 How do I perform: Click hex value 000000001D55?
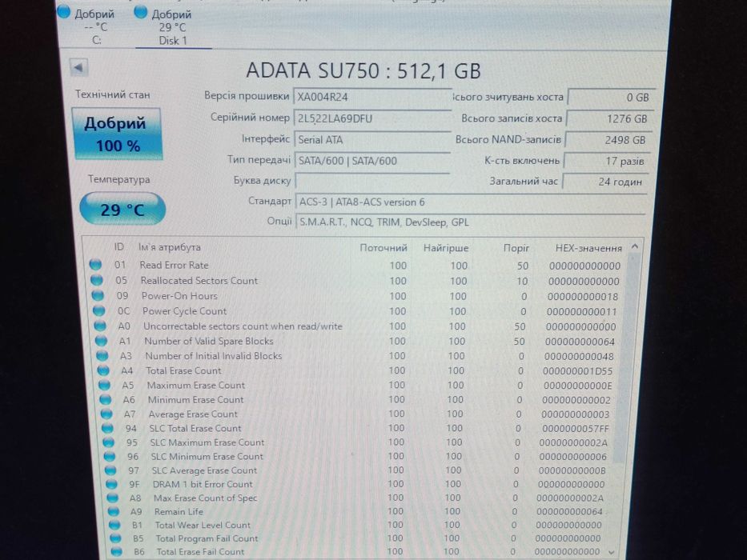577,371
